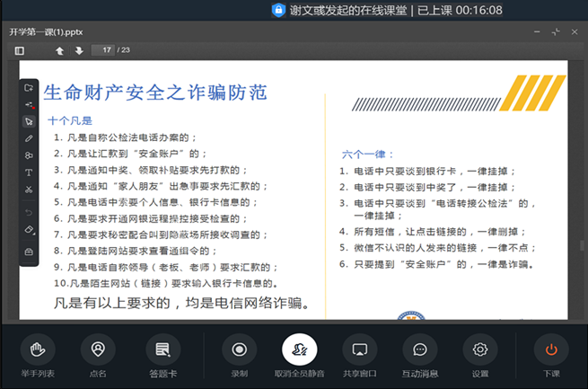The height and width of the screenshot is (389, 588).
Task: Click the heading 十个凡是
Action: point(70,120)
